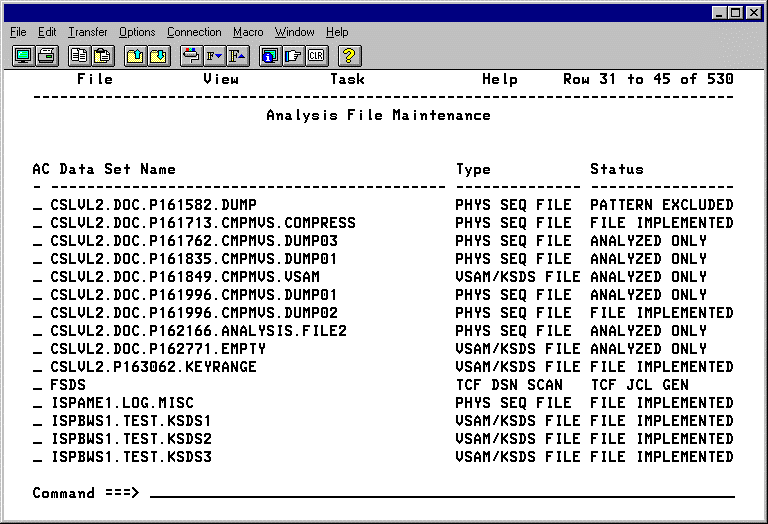The image size is (768, 524).
Task: Click the color mapping toolbar icon
Action: 191,56
